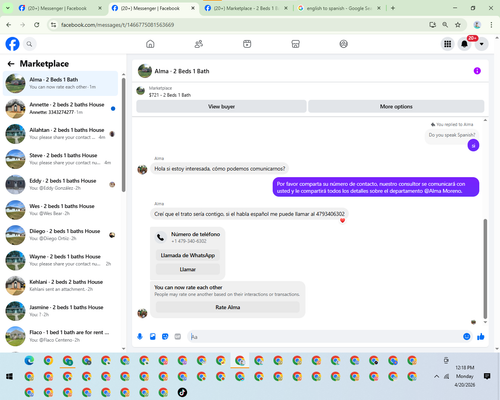The height and width of the screenshot is (400, 500).
Task: Open Steve 2 beds 1 baths conversation
Action: click(60, 159)
